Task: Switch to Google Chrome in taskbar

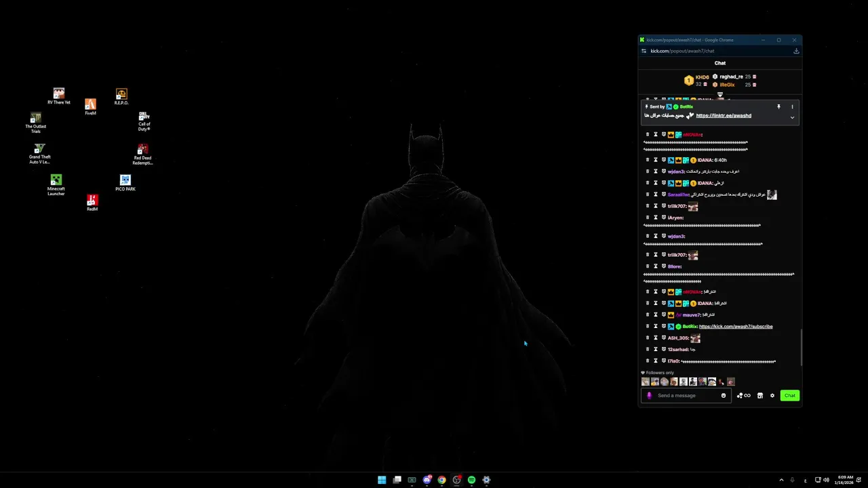Action: coord(441,480)
